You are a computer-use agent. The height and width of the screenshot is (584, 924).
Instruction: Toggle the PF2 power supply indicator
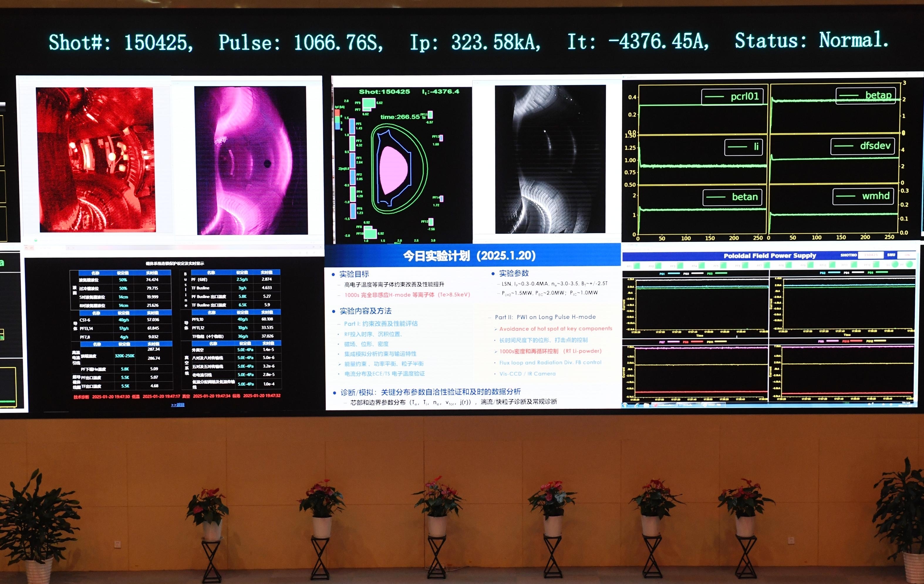(x=658, y=266)
